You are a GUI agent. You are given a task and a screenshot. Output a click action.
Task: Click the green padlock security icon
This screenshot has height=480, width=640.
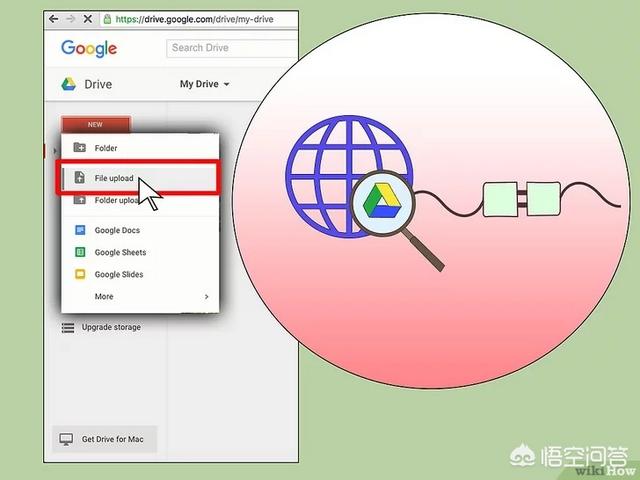pos(107,19)
